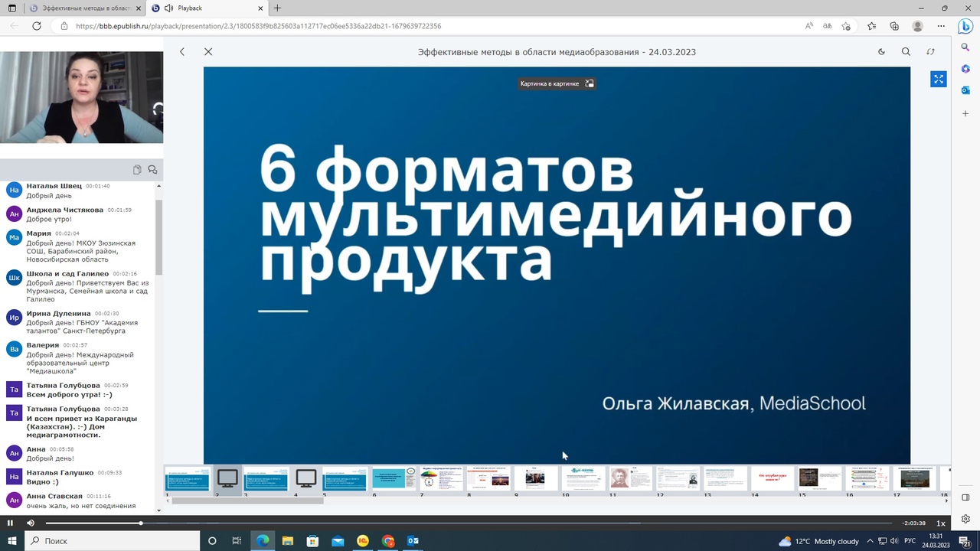The image size is (980, 551).
Task: Open Chrome from the taskbar
Action: [x=388, y=541]
